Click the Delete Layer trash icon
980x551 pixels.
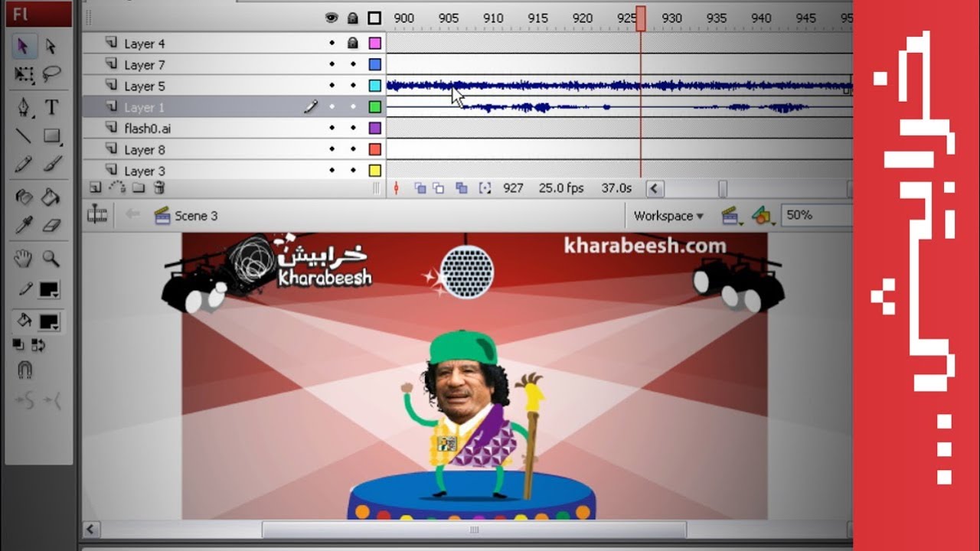(x=159, y=187)
